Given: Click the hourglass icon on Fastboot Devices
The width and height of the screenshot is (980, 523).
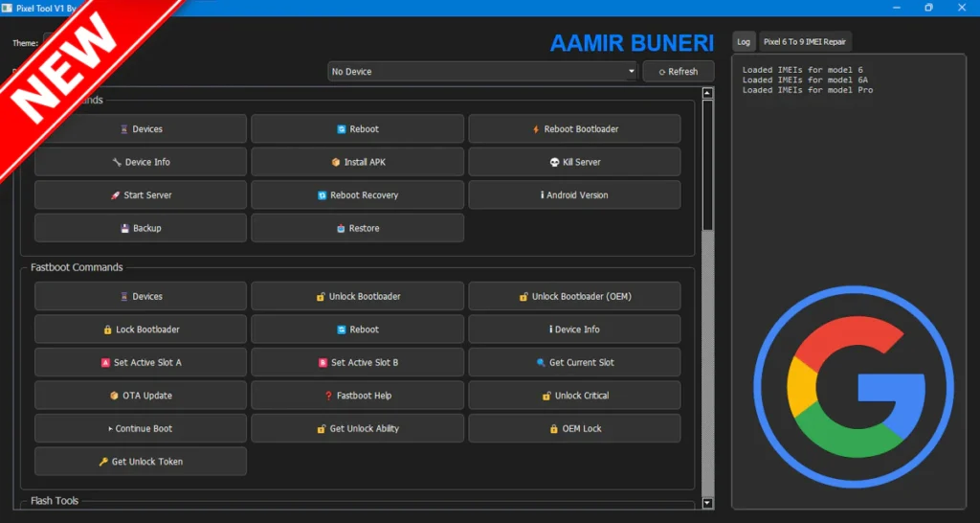Looking at the screenshot, I should click(123, 297).
